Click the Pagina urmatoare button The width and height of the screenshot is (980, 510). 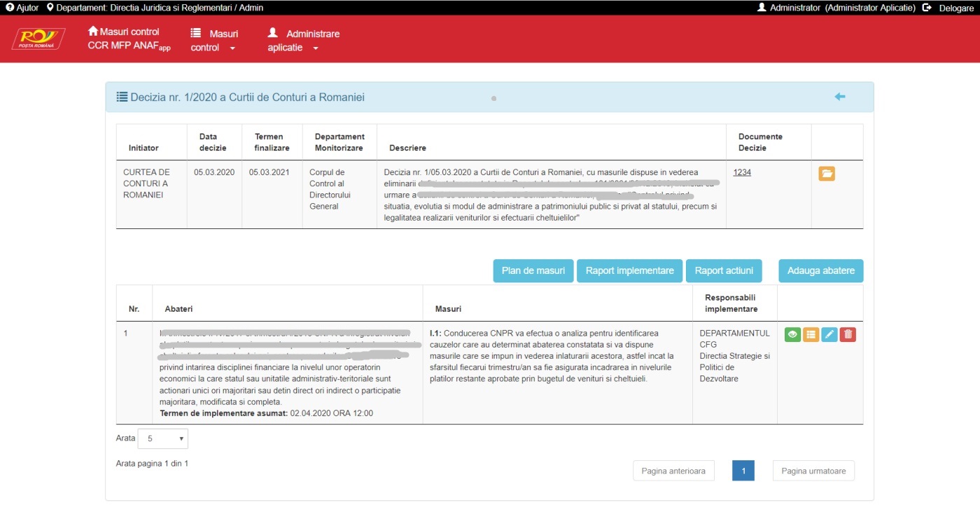click(813, 471)
